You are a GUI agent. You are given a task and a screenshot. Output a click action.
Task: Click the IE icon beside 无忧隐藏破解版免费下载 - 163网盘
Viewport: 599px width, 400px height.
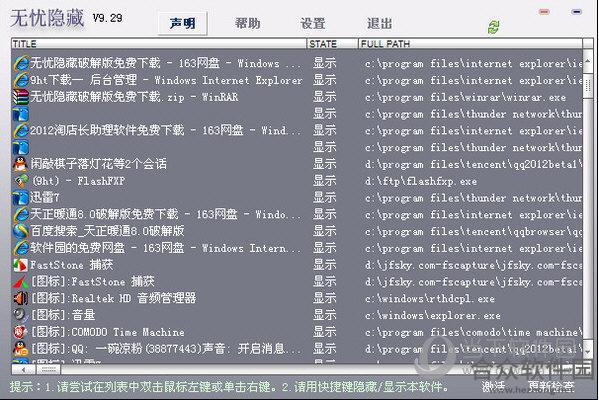[x=21, y=63]
